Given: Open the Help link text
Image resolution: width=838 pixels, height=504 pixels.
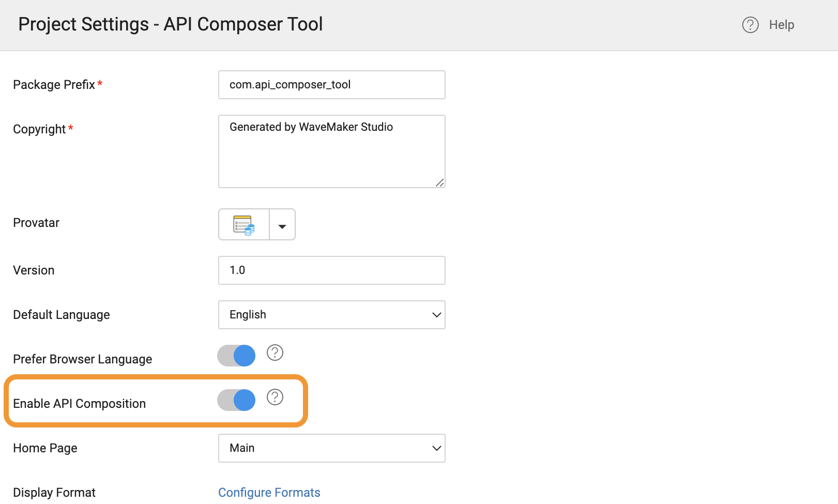Looking at the screenshot, I should point(781,25).
